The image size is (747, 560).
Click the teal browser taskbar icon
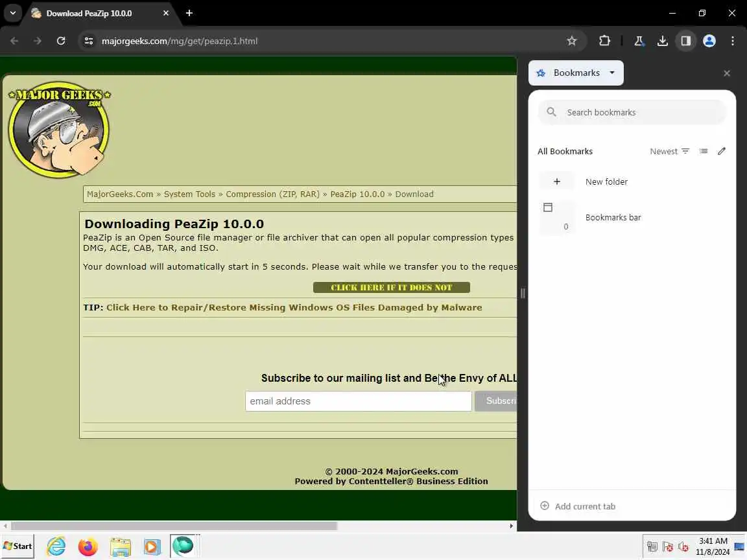pyautogui.click(x=184, y=546)
